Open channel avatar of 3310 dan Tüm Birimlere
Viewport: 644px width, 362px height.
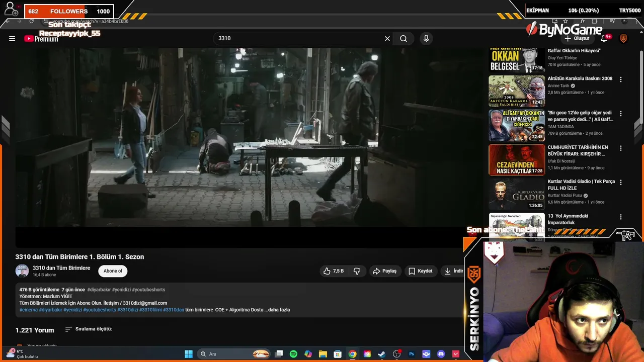tap(22, 271)
